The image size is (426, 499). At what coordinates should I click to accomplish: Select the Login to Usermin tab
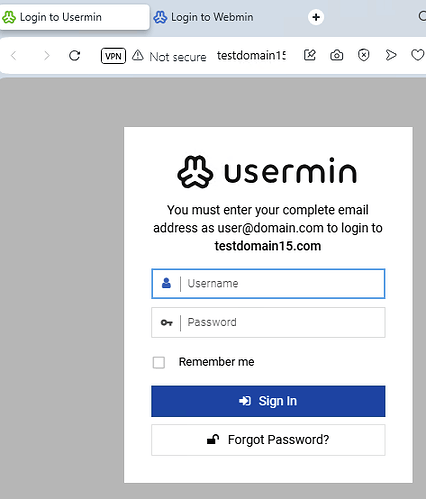75,17
